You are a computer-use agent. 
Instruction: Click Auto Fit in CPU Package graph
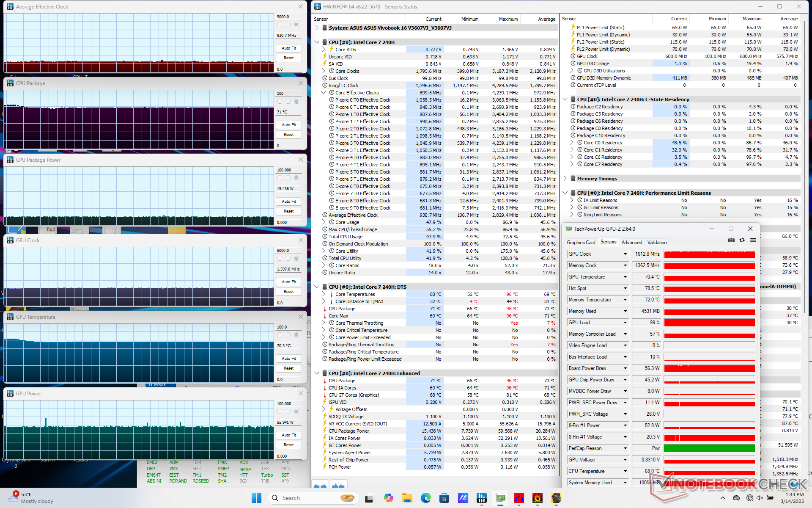289,125
